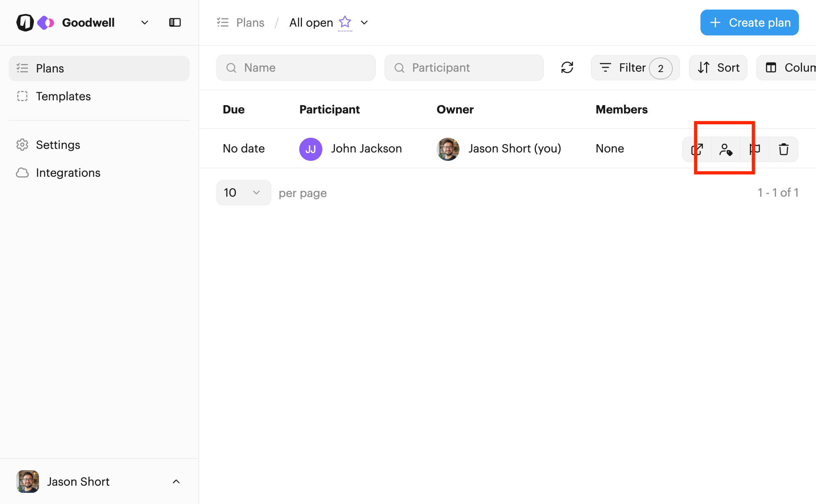
Task: Click John Jackson's JJ avatar
Action: tap(310, 149)
